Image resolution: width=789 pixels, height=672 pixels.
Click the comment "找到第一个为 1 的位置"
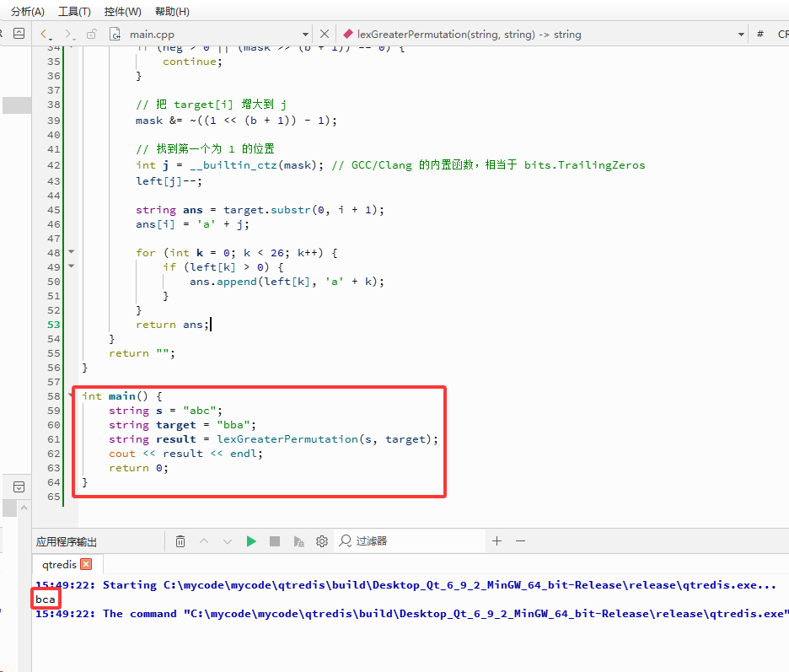(206, 148)
